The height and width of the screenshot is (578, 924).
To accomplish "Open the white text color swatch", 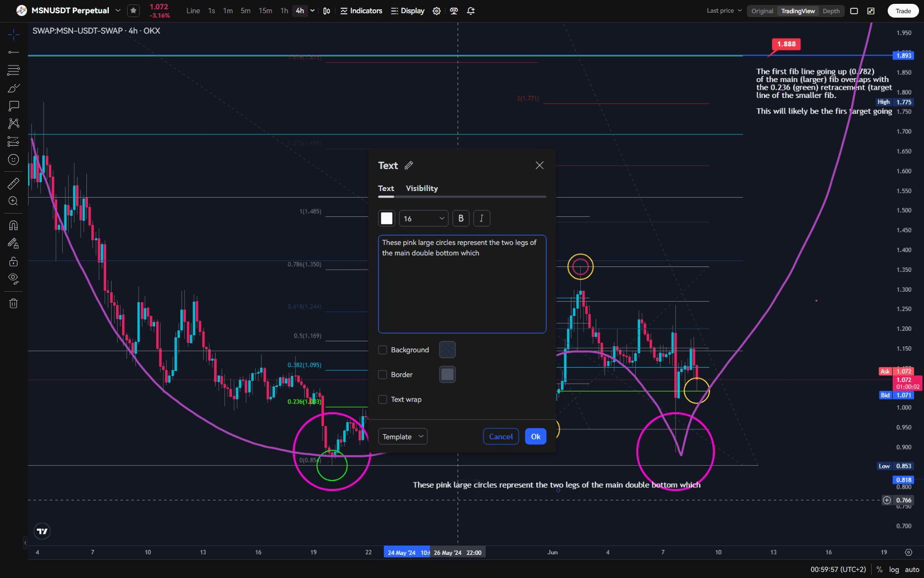I will [x=387, y=219].
